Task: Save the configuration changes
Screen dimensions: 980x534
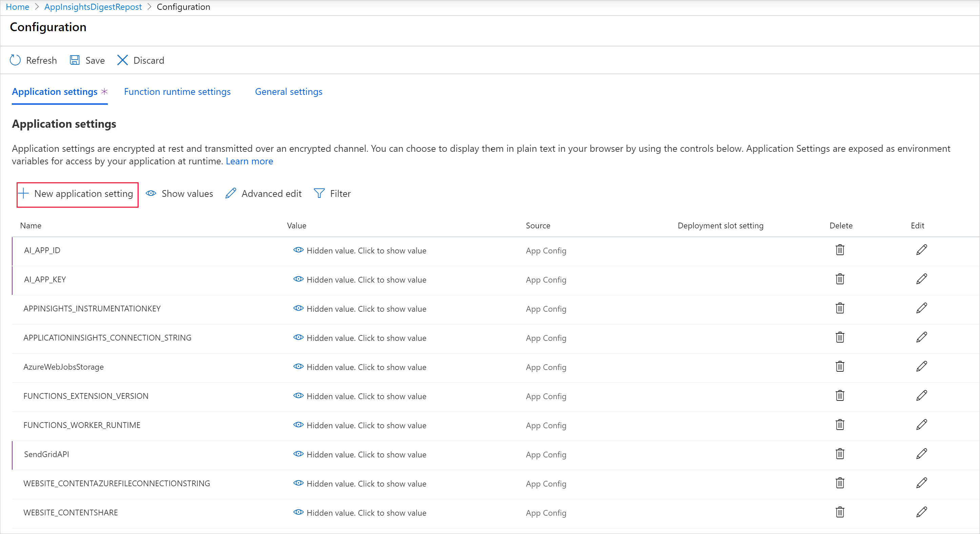Action: coord(87,60)
